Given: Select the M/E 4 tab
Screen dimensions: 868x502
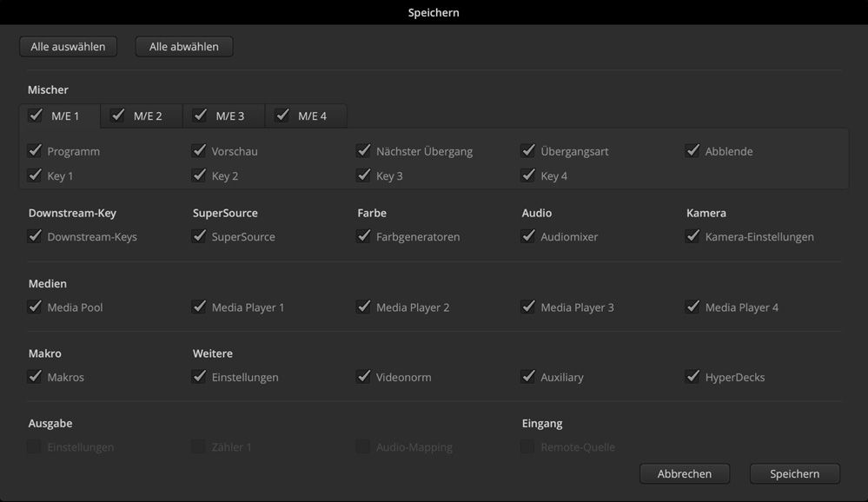Looking at the screenshot, I should 312,116.
